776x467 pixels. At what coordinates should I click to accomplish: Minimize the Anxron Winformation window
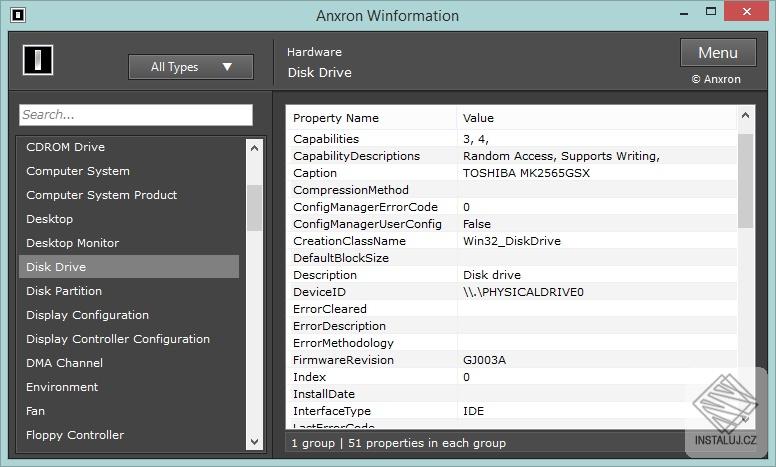[684, 12]
